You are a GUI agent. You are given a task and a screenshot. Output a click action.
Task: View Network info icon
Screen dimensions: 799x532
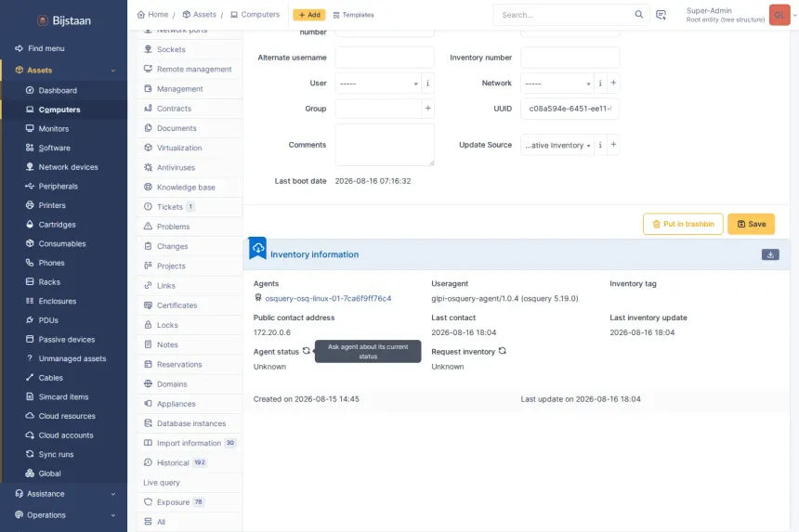(600, 83)
